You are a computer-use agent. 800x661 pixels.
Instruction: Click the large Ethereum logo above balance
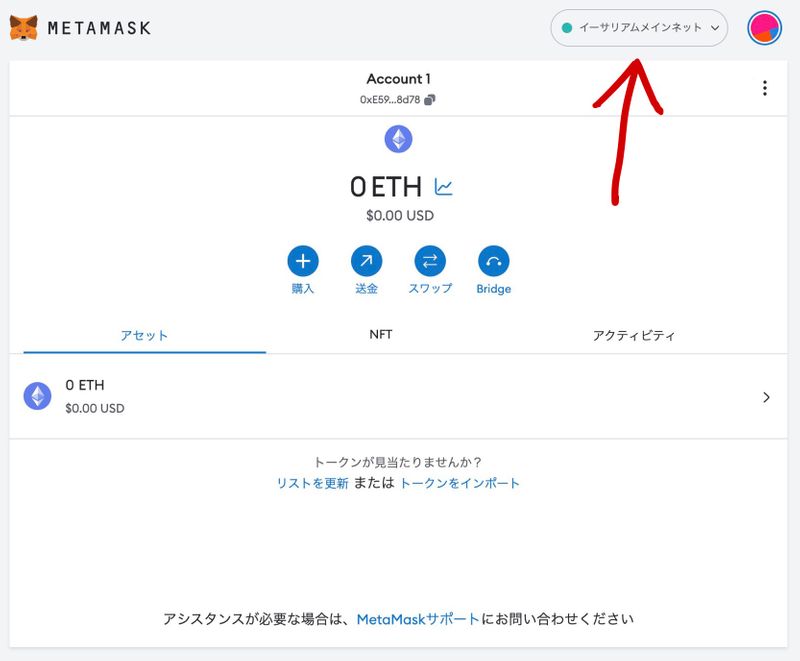point(398,139)
